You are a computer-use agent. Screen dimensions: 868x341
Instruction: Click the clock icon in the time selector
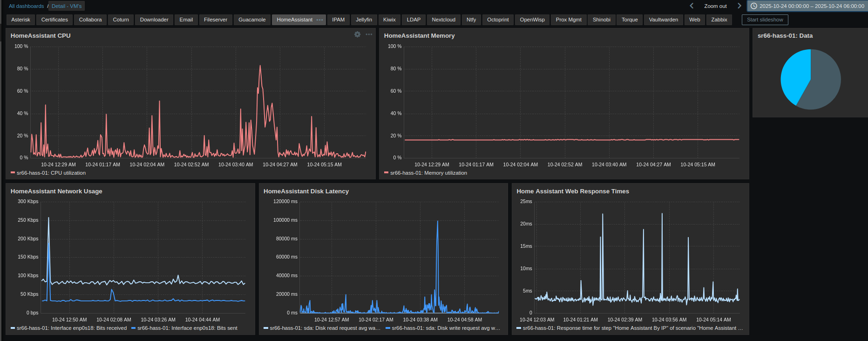[x=753, y=6]
